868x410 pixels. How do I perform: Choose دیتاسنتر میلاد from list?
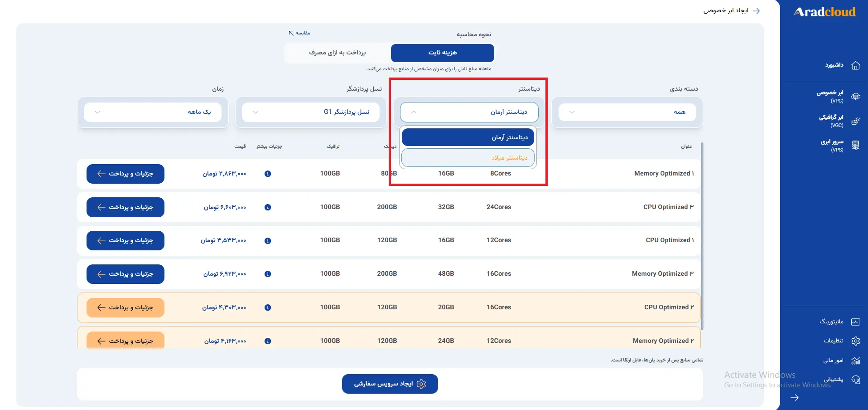468,158
